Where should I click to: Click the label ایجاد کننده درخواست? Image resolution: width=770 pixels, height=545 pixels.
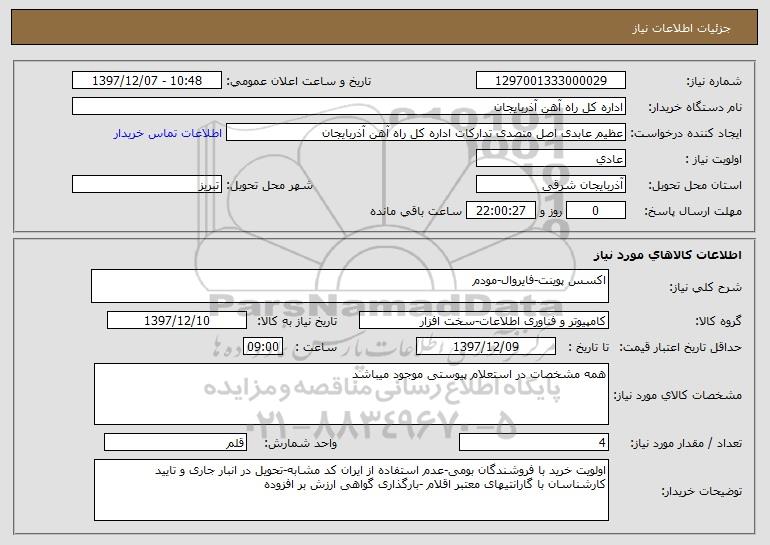point(686,133)
